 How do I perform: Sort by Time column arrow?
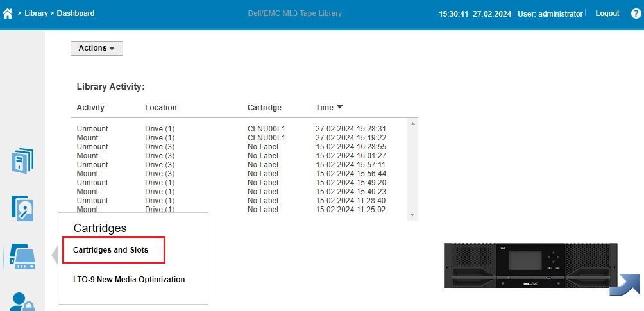tap(339, 107)
